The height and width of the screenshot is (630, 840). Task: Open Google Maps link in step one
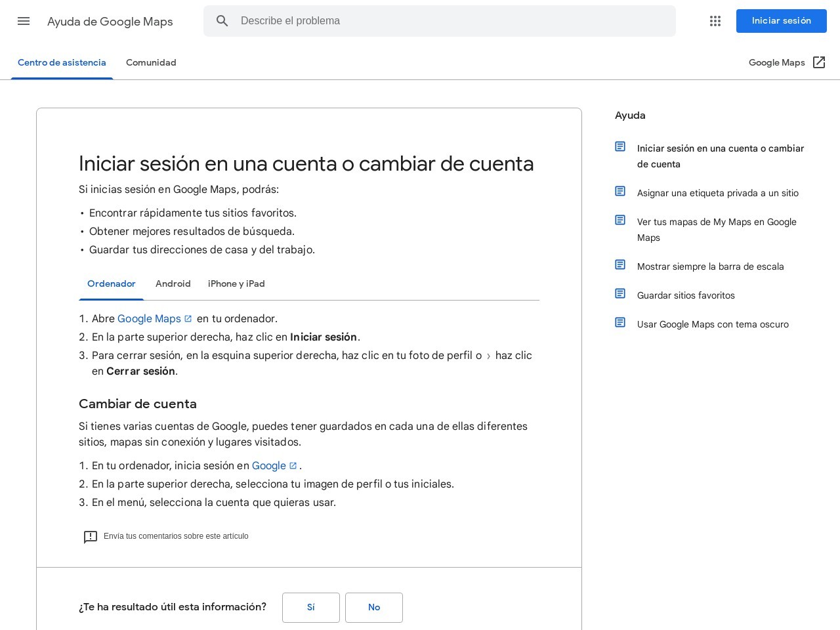[x=149, y=318]
